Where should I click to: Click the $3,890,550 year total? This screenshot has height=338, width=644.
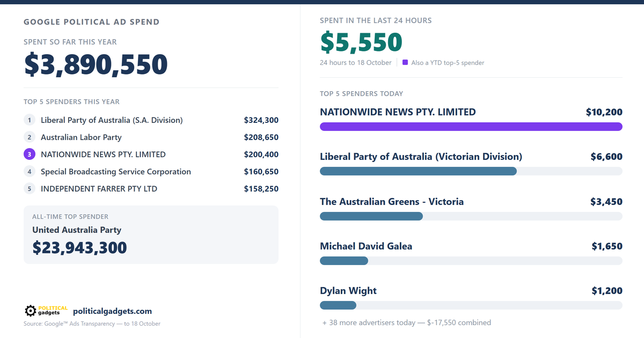click(96, 64)
